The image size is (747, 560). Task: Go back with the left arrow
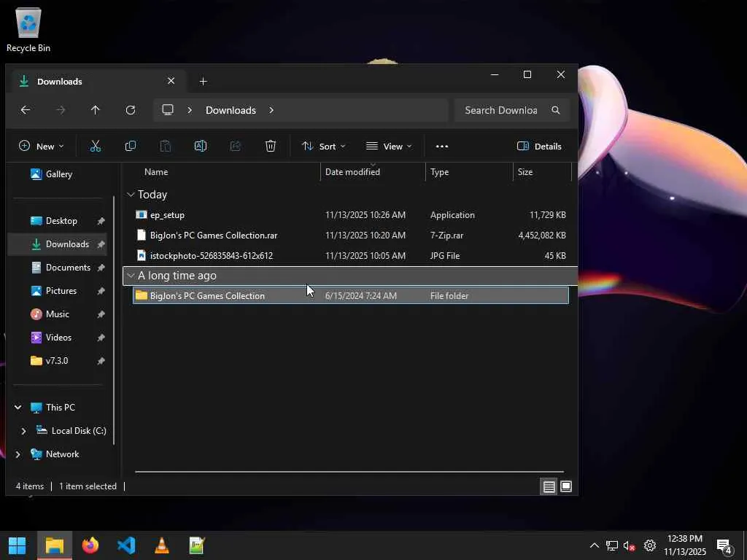tap(26, 110)
